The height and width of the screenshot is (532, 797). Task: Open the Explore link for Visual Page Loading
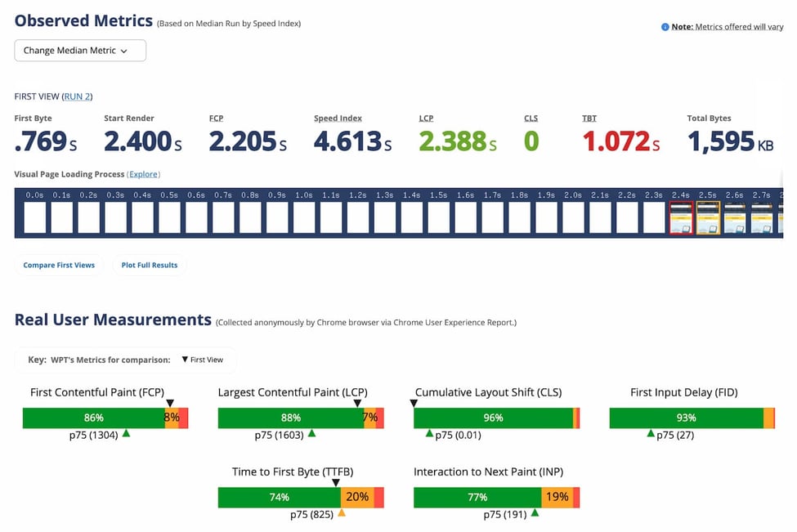coord(144,174)
